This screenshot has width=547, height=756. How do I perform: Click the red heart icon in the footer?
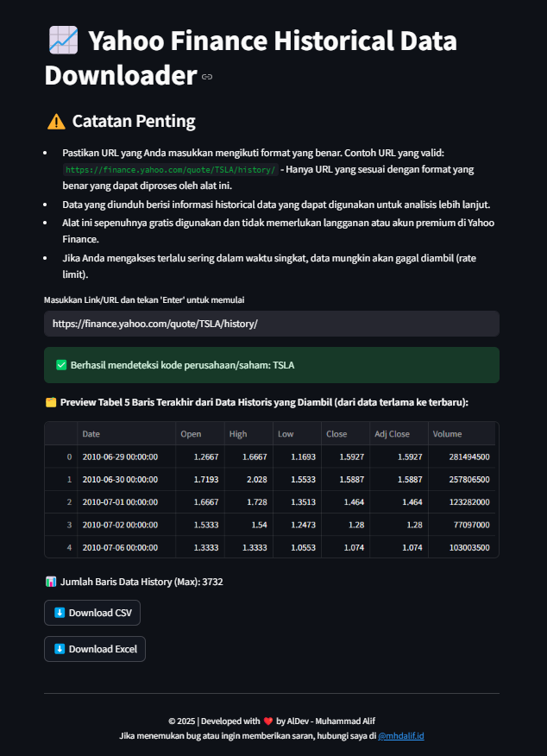pyautogui.click(x=270, y=721)
